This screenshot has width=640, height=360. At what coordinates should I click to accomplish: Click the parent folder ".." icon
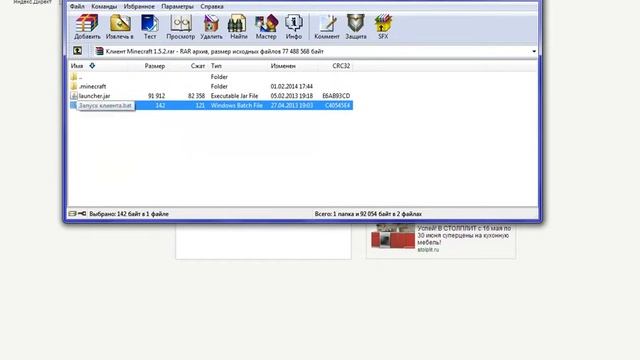[x=74, y=76]
